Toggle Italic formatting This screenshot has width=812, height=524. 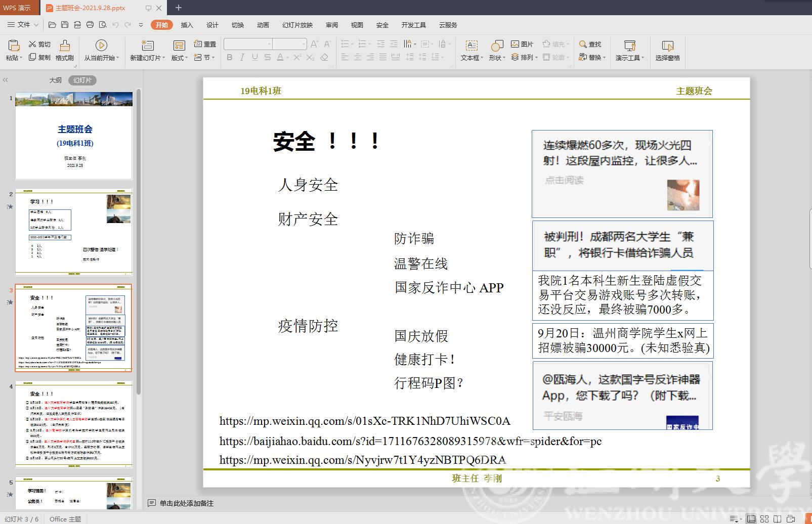(x=242, y=58)
